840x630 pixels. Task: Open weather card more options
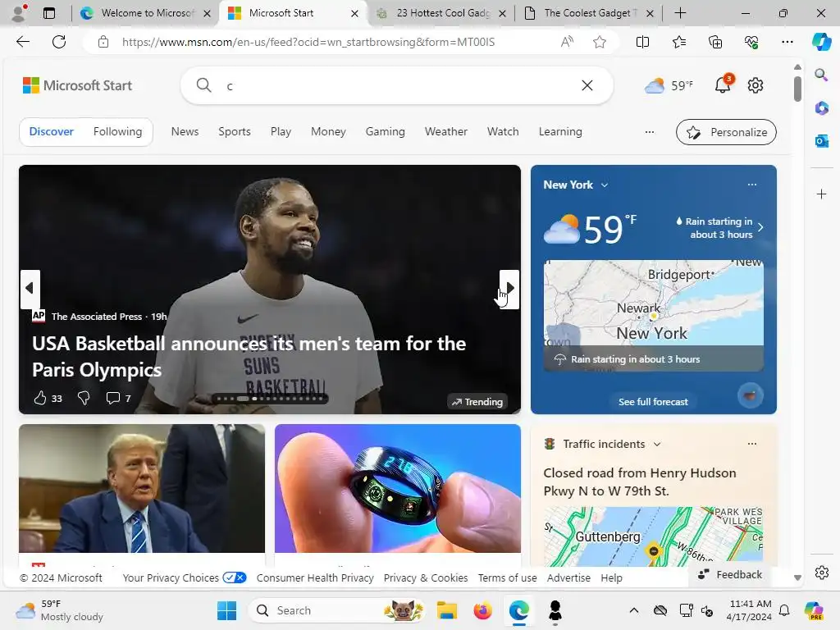click(752, 185)
